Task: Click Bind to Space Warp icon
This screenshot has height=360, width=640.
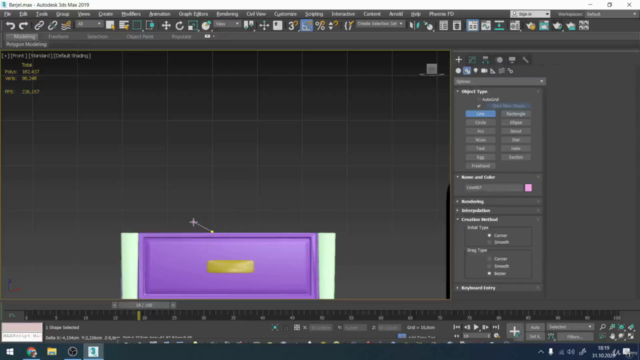Action: point(66,26)
